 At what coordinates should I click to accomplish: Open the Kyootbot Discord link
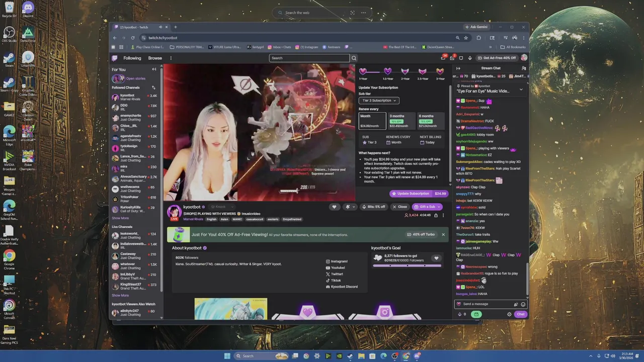(342, 287)
